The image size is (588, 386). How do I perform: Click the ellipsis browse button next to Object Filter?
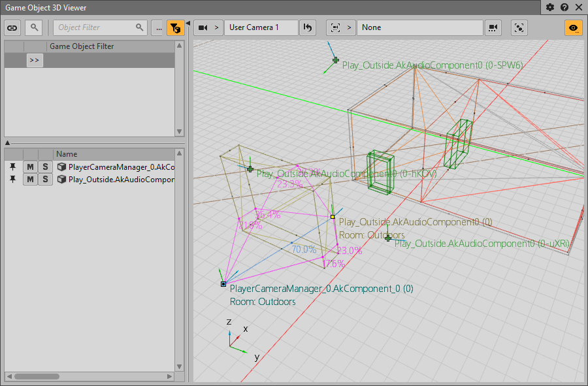tap(158, 27)
